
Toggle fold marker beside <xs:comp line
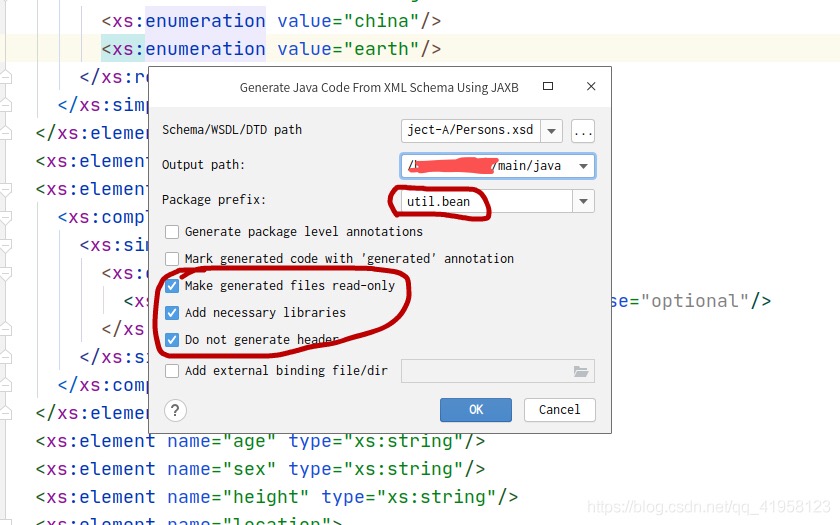[5, 217]
